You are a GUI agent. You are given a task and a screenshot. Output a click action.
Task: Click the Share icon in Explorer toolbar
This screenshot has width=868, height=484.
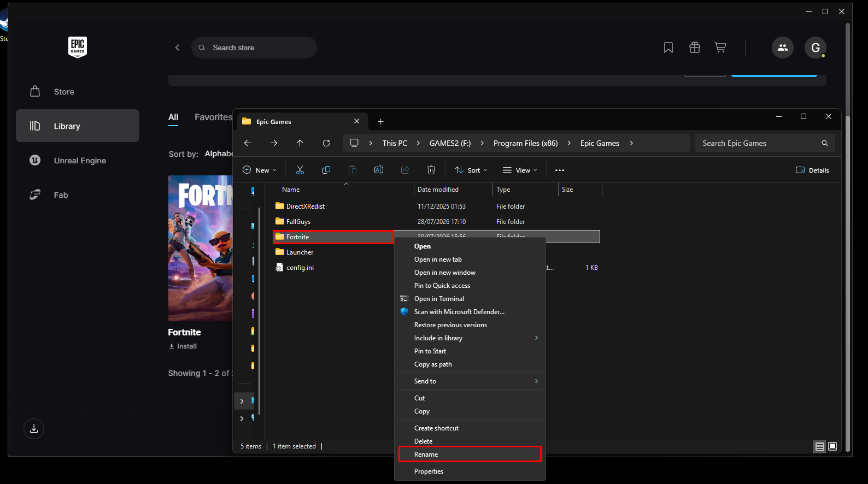coord(405,170)
